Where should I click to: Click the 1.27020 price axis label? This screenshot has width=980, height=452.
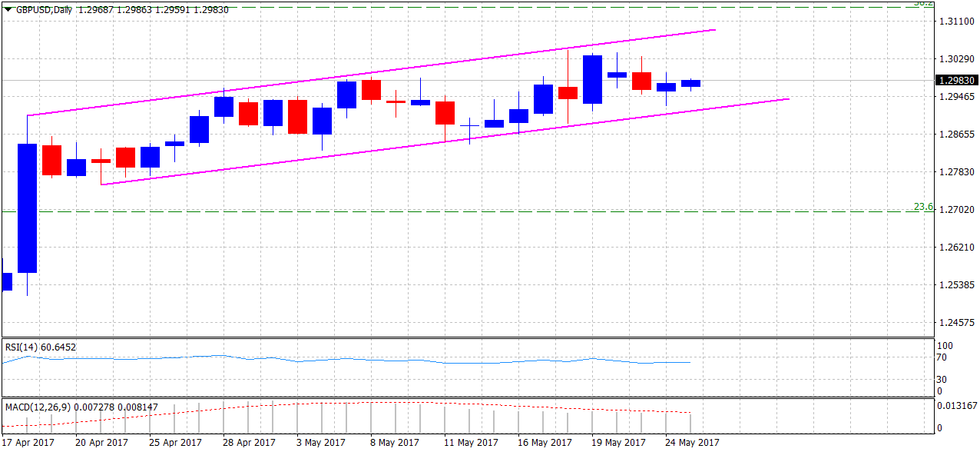[x=955, y=209]
